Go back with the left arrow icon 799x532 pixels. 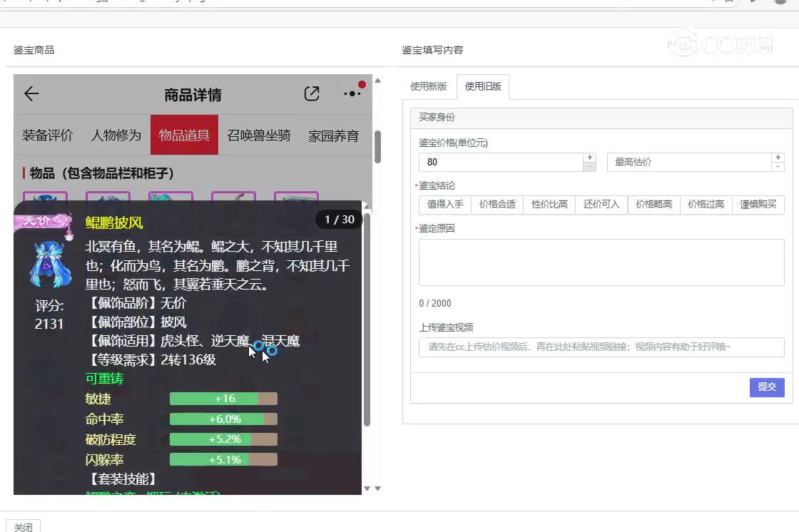(31, 93)
